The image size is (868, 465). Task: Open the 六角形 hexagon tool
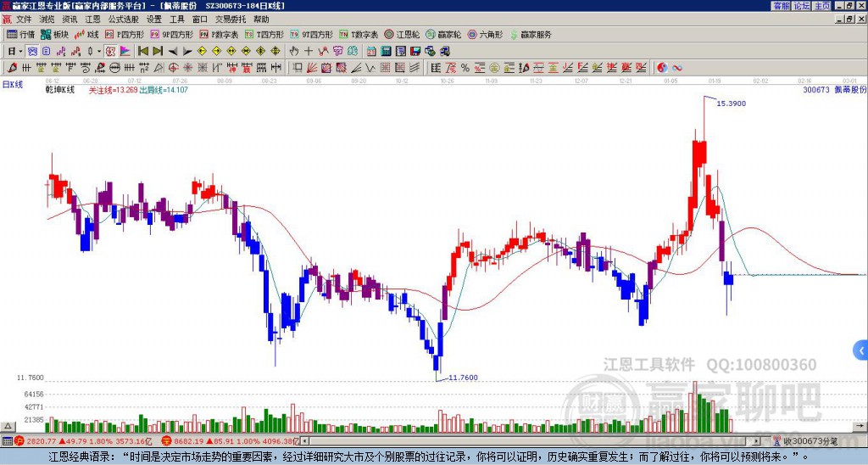(485, 34)
